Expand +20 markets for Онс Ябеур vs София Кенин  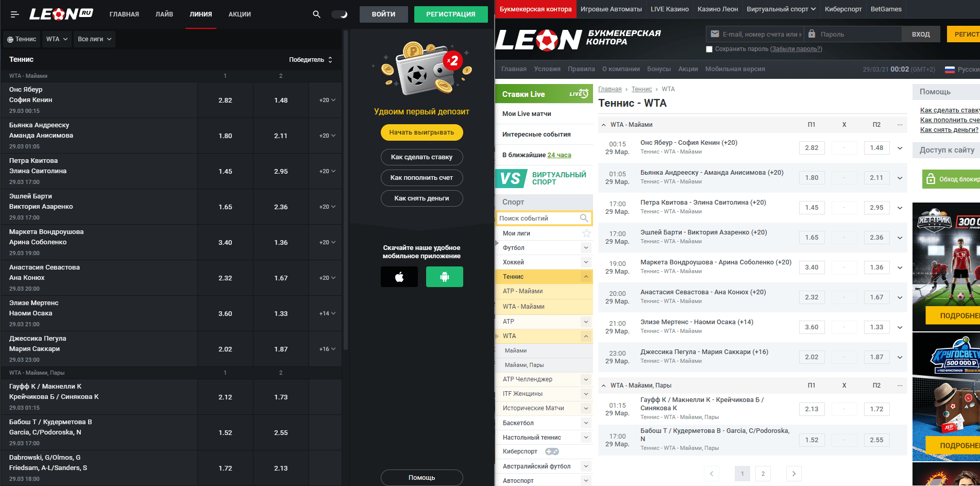click(327, 100)
